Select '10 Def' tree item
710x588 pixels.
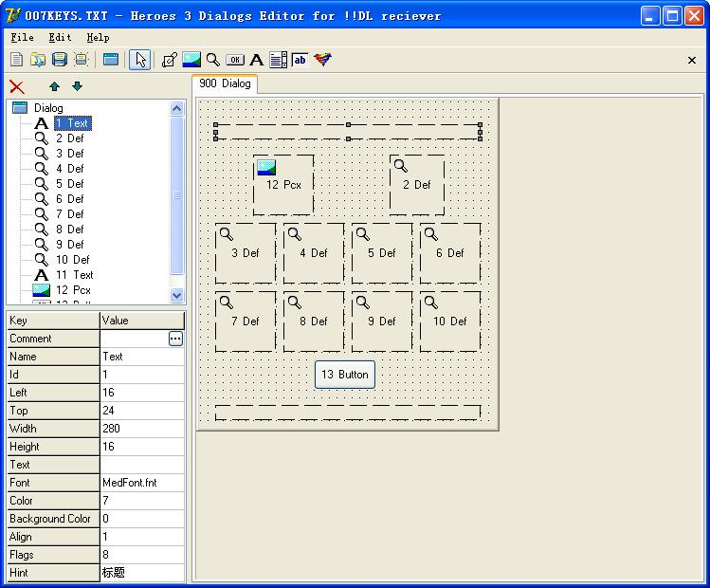(x=72, y=260)
